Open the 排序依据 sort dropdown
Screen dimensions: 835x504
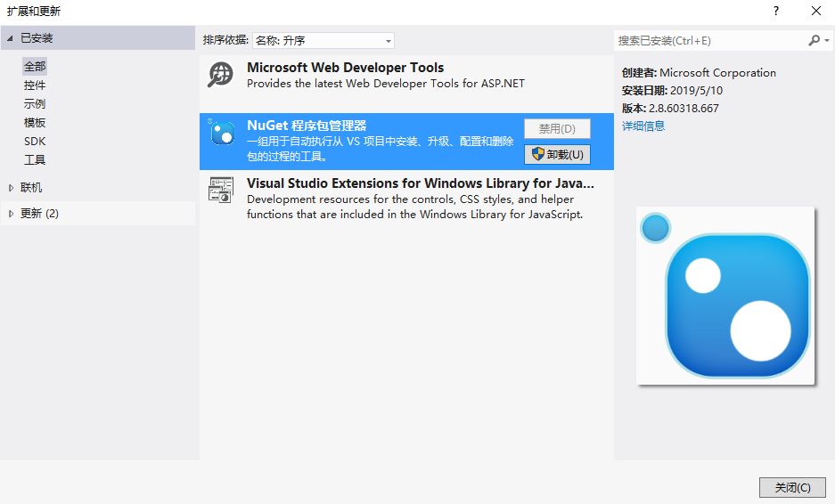[x=323, y=40]
